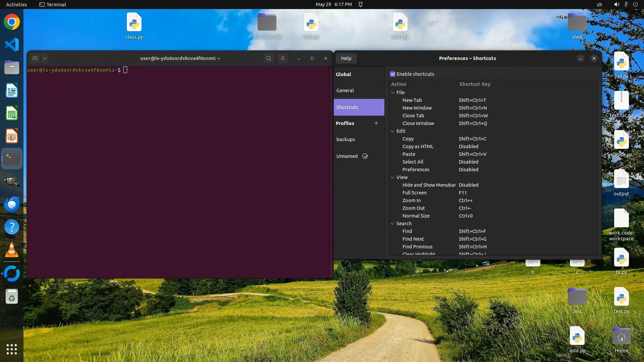
Task: Click the terminal search magnifier icon
Action: (268, 58)
